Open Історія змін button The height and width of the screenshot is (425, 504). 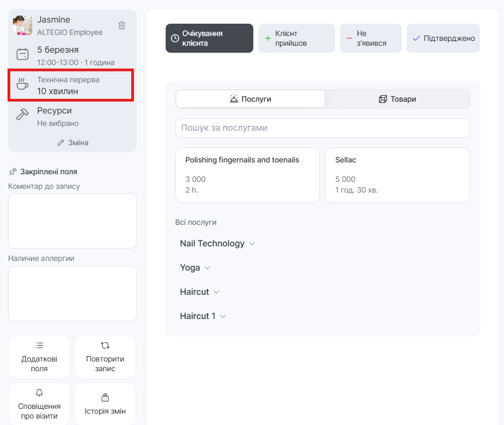(105, 404)
